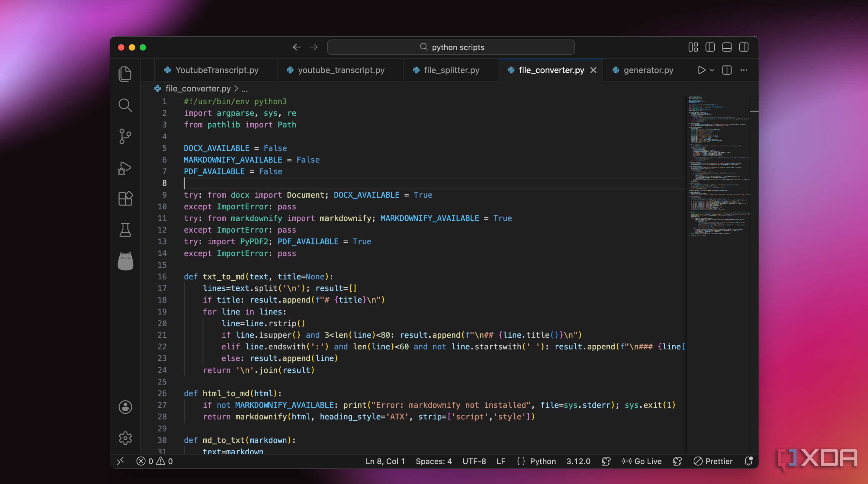Open the Extensions view
This screenshot has height=484, width=868.
tap(125, 199)
